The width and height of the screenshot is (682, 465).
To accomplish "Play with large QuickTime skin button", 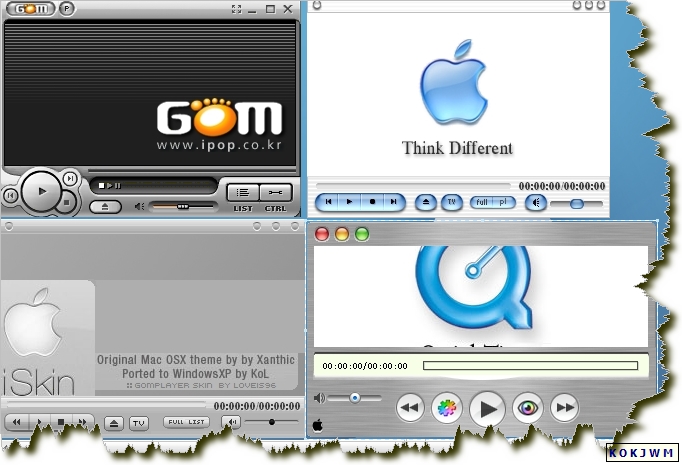I will (x=487, y=409).
